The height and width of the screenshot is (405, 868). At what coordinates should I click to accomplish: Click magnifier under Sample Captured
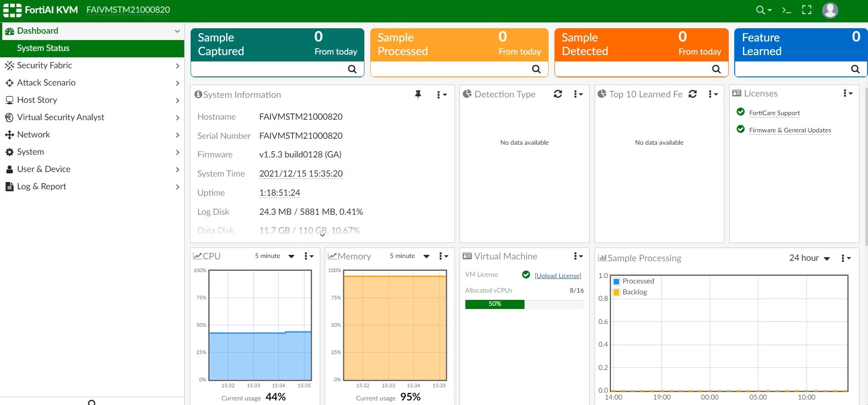click(352, 69)
